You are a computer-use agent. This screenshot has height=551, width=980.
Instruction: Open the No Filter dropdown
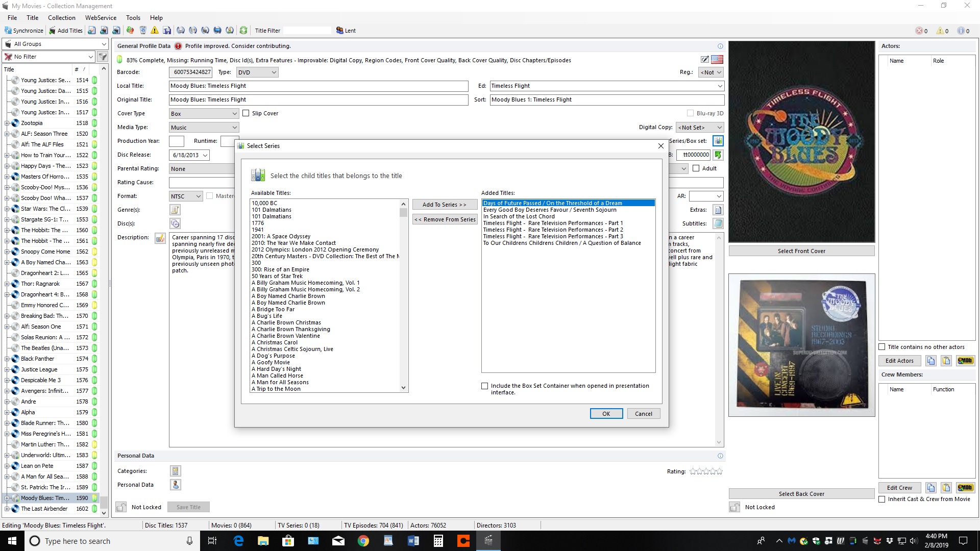pos(49,57)
